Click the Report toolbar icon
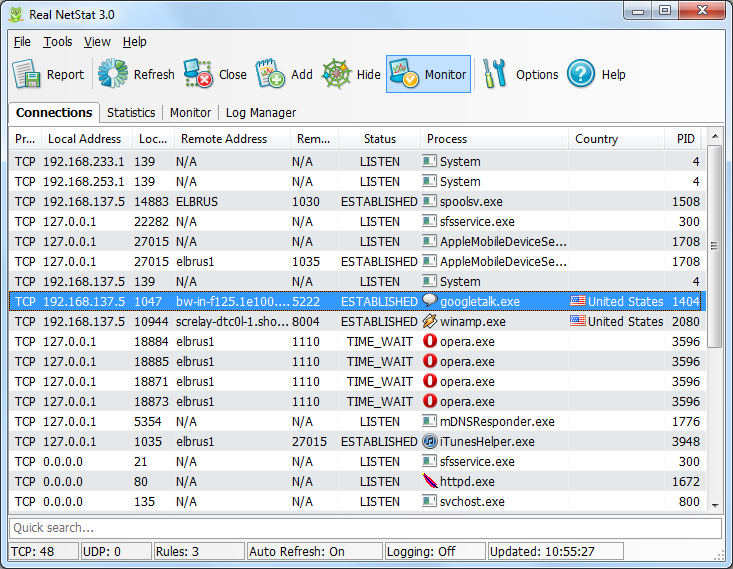The height and width of the screenshot is (569, 733). coord(26,74)
